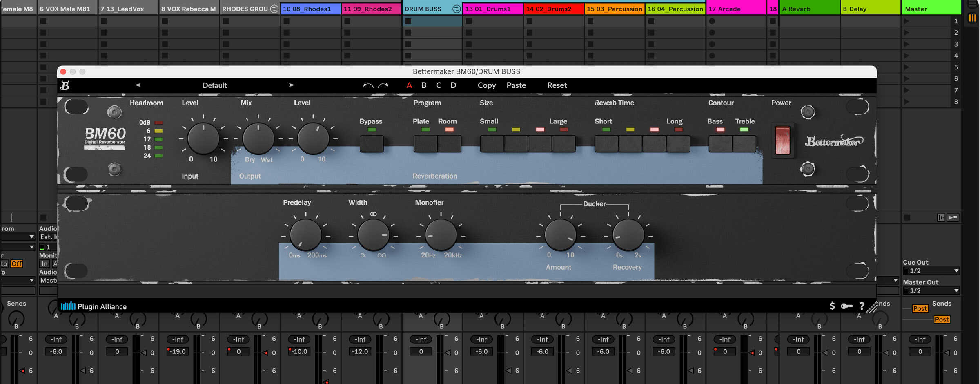Click the Width stereo link symbol
Screen dimensions: 980x384
373,214
